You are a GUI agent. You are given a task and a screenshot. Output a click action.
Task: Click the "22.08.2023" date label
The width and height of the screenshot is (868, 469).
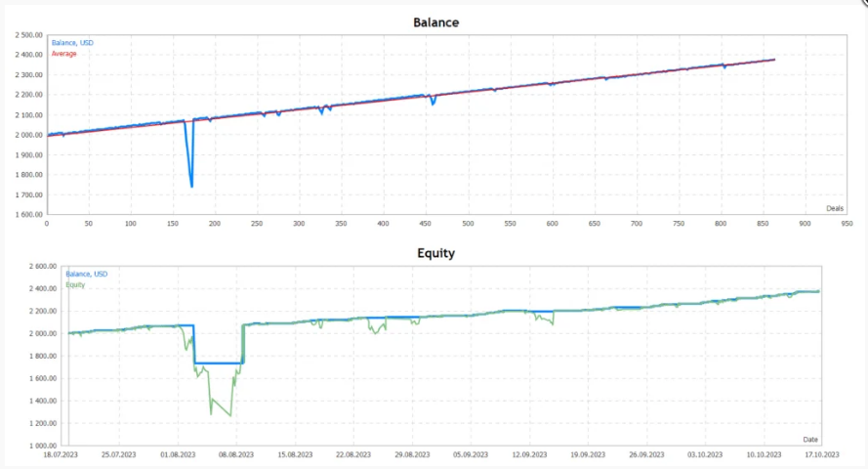click(353, 454)
